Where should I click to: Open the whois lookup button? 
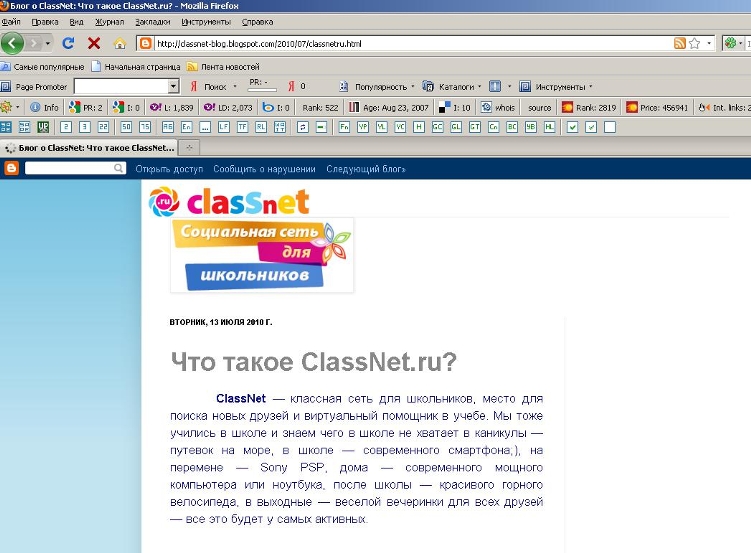498,107
